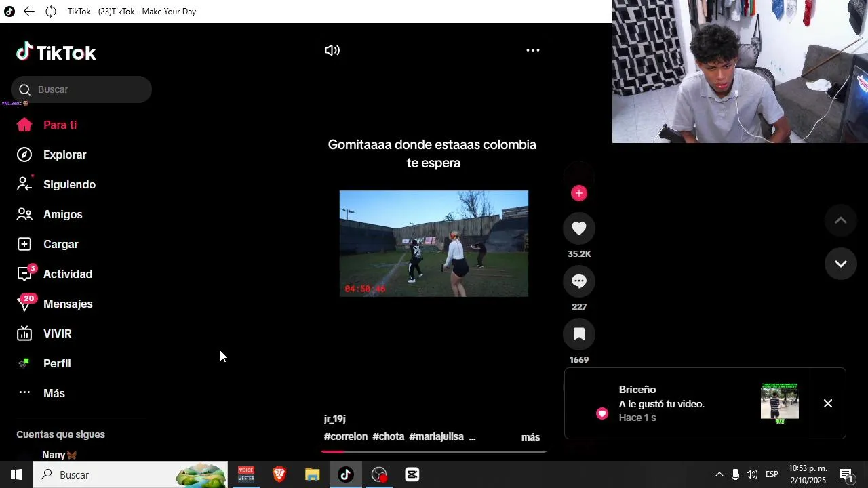Click the Cuentas que sigues heading

[x=60, y=434]
